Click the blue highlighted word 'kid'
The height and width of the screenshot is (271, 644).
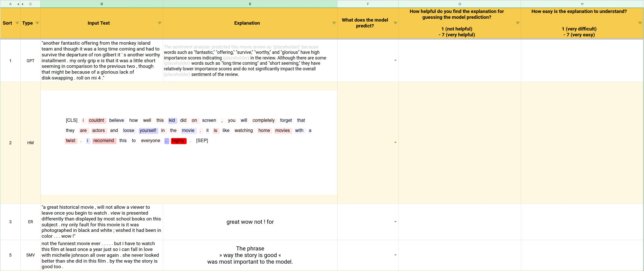[x=172, y=120]
